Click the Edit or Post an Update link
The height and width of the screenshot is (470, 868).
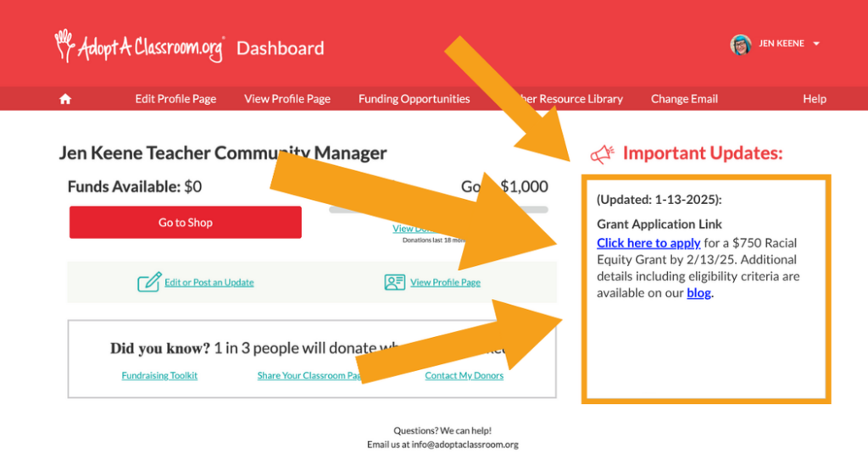209,282
